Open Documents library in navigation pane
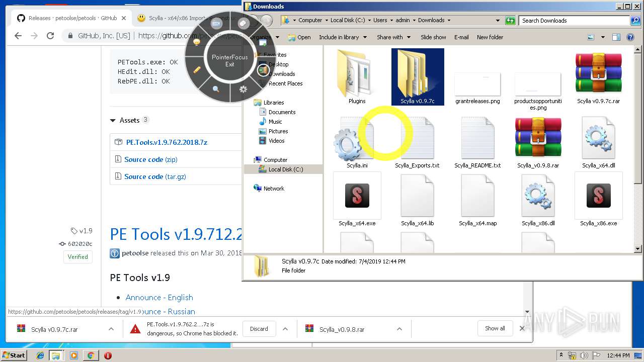Screen dimensions: 644x362 282,112
